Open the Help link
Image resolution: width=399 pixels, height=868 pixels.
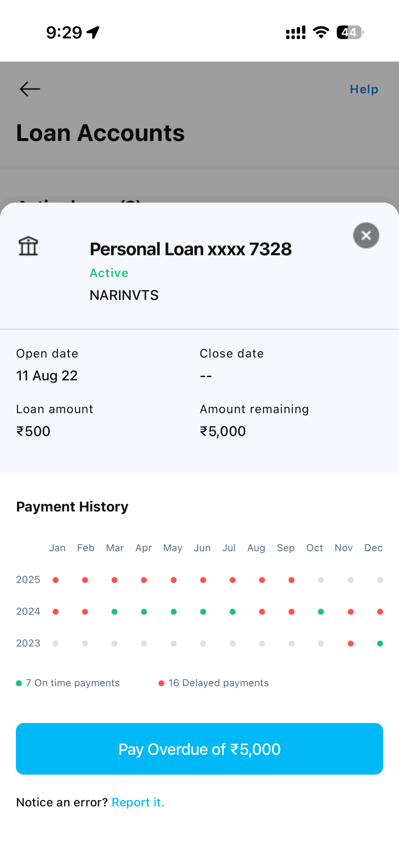coord(364,89)
